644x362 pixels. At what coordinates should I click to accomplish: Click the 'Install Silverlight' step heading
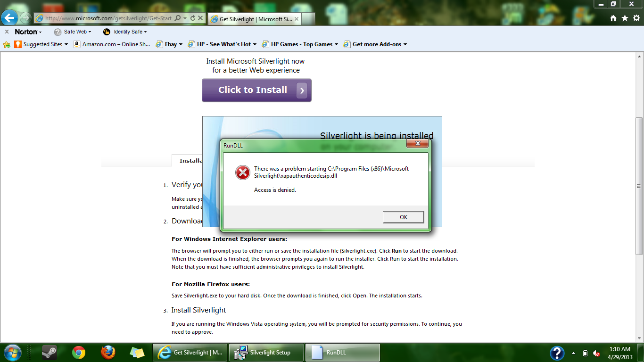(x=198, y=310)
